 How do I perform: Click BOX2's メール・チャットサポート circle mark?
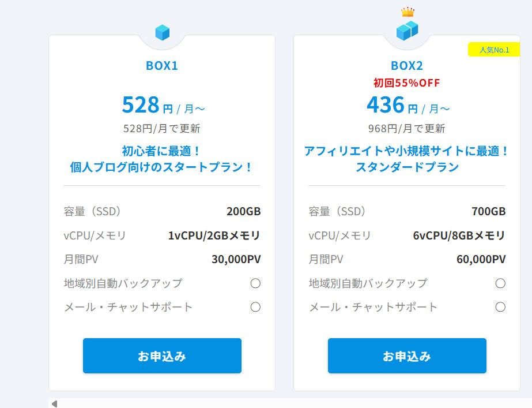500,307
